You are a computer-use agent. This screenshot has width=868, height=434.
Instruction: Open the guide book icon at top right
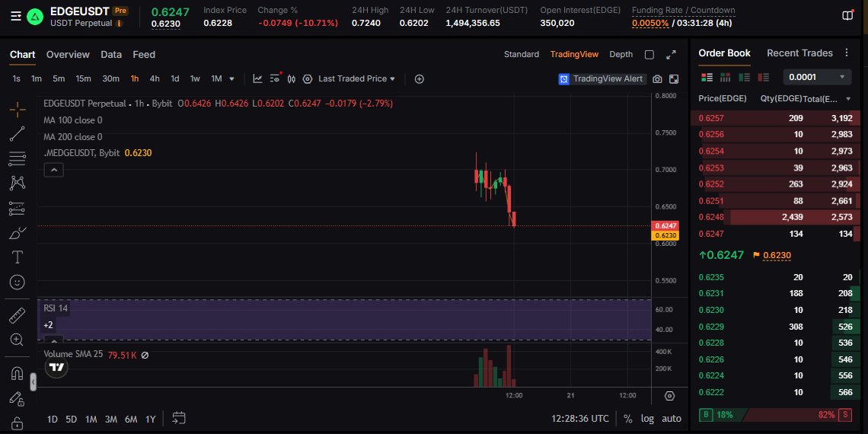point(847,15)
